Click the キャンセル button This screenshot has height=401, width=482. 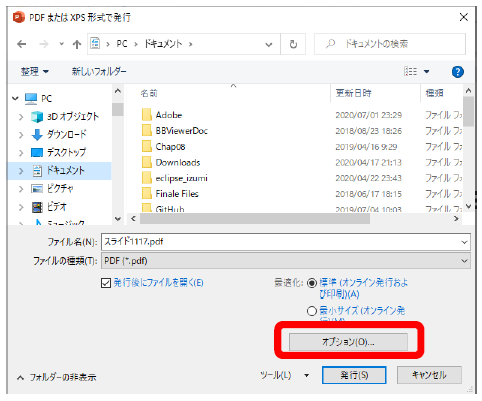click(x=429, y=375)
